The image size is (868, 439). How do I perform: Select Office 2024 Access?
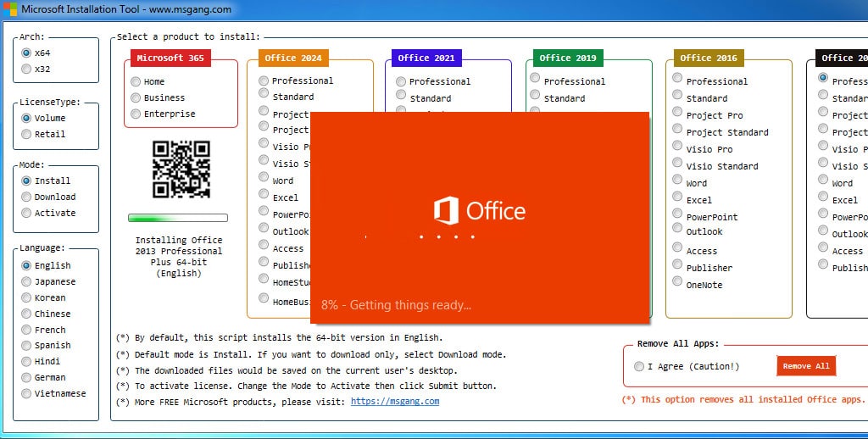click(x=264, y=245)
